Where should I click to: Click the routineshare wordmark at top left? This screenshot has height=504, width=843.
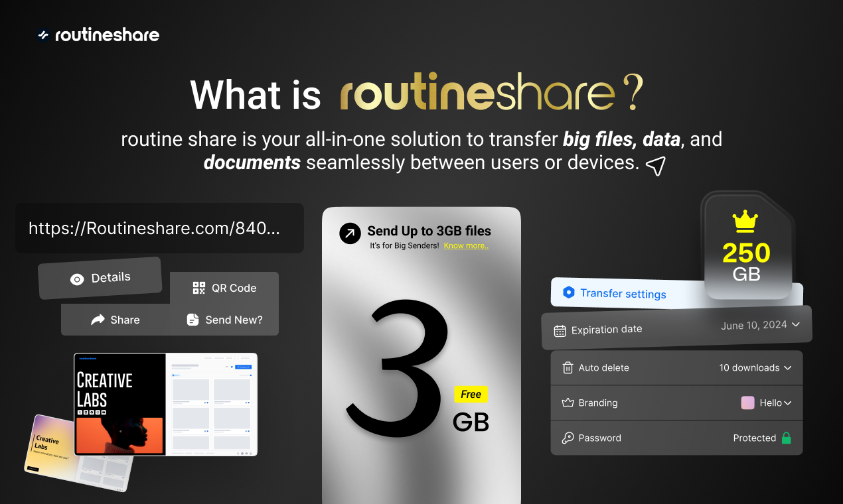click(x=107, y=34)
